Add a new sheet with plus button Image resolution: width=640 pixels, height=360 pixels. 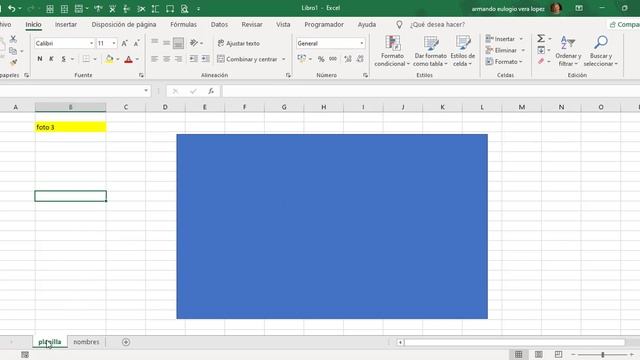[x=126, y=342]
